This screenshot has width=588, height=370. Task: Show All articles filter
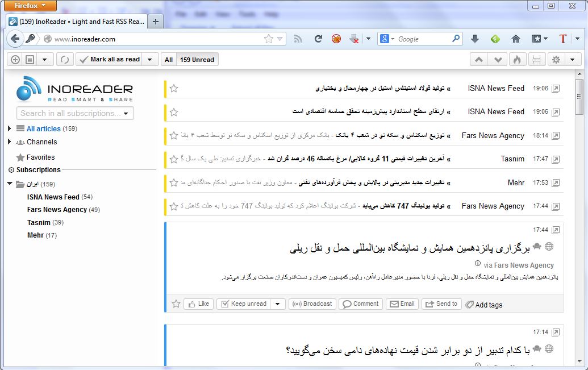(169, 60)
